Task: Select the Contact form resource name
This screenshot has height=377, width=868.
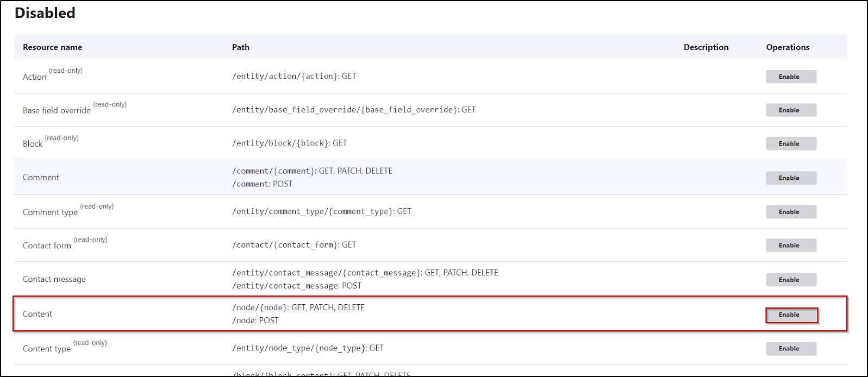Action: [x=47, y=246]
